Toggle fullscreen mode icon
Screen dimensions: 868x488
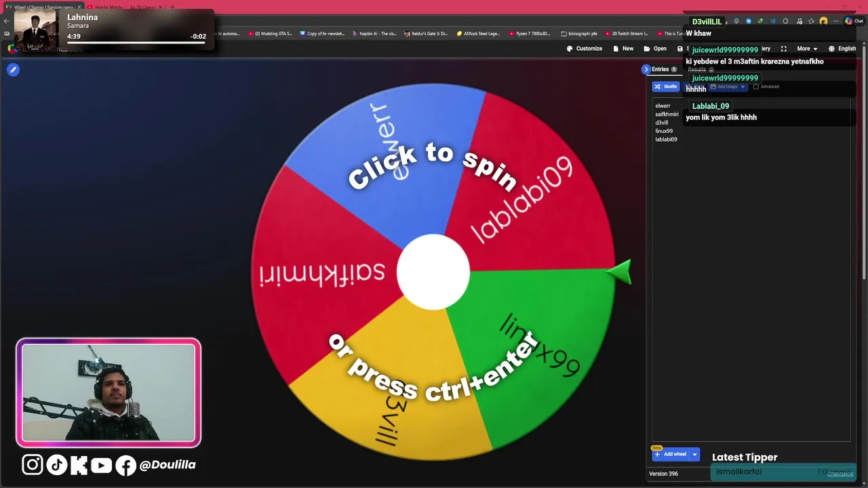pyautogui.click(x=784, y=49)
